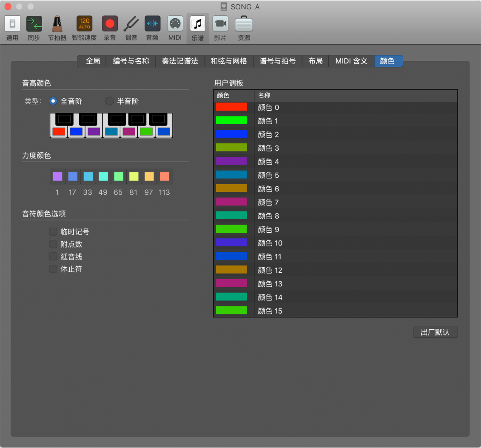Select the 颜色 15 name cell
Image resolution: width=481 pixels, height=448 pixels.
click(356, 311)
